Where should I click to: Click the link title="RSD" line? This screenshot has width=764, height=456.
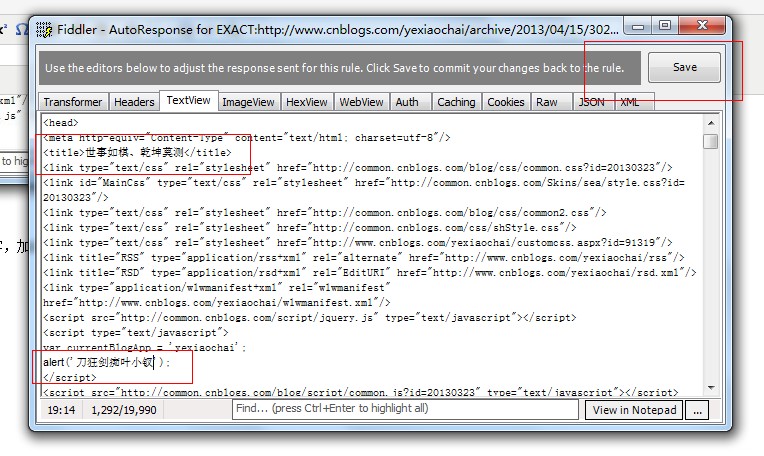coord(369,273)
